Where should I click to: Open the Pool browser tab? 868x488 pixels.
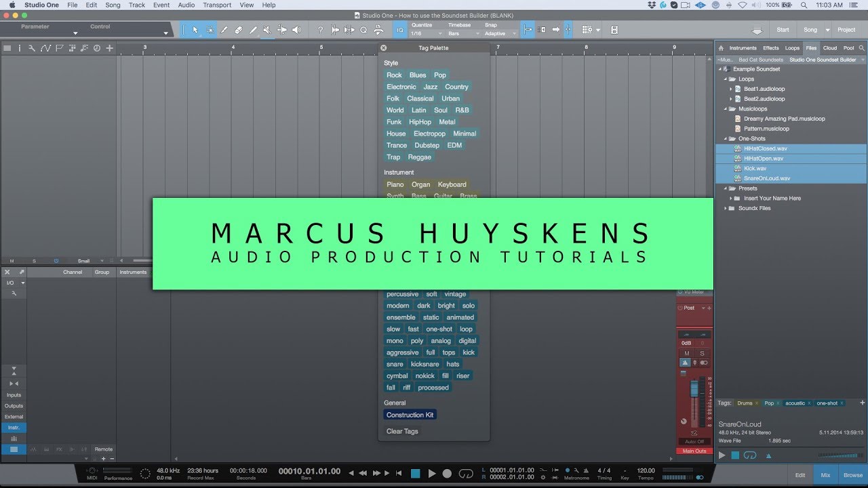(x=848, y=48)
